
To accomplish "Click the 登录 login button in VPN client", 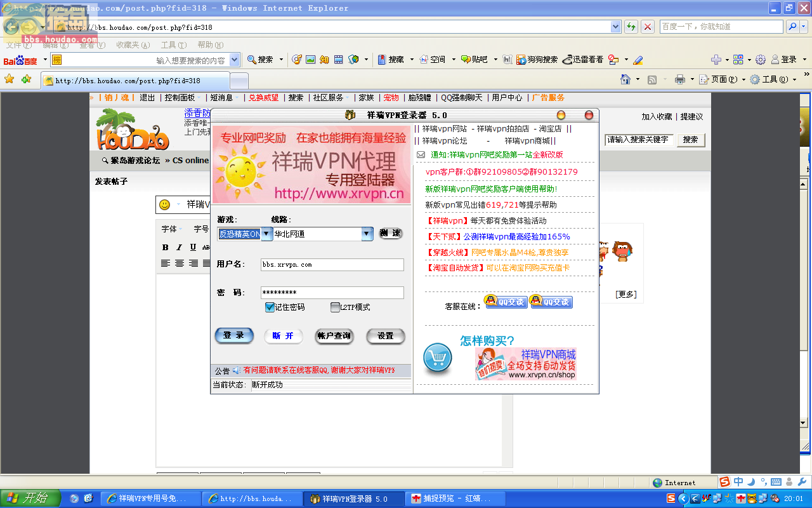I will [x=234, y=336].
